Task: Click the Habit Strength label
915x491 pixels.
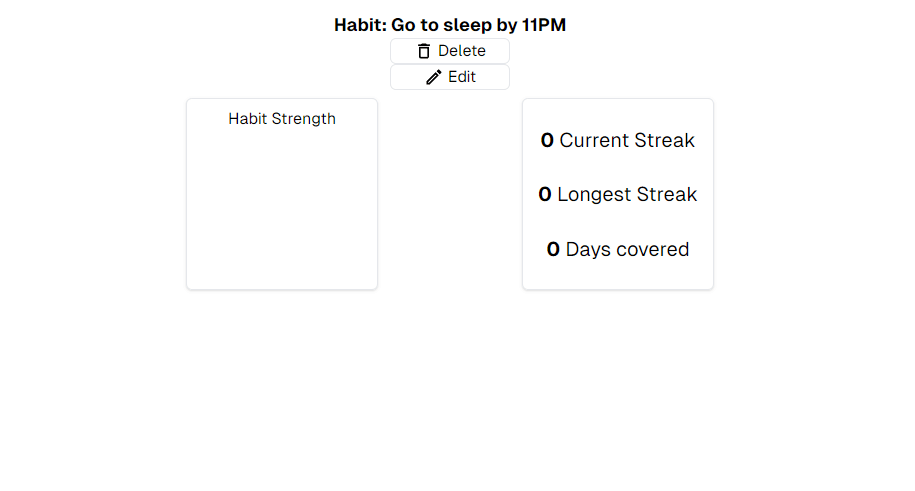Action: [x=282, y=119]
